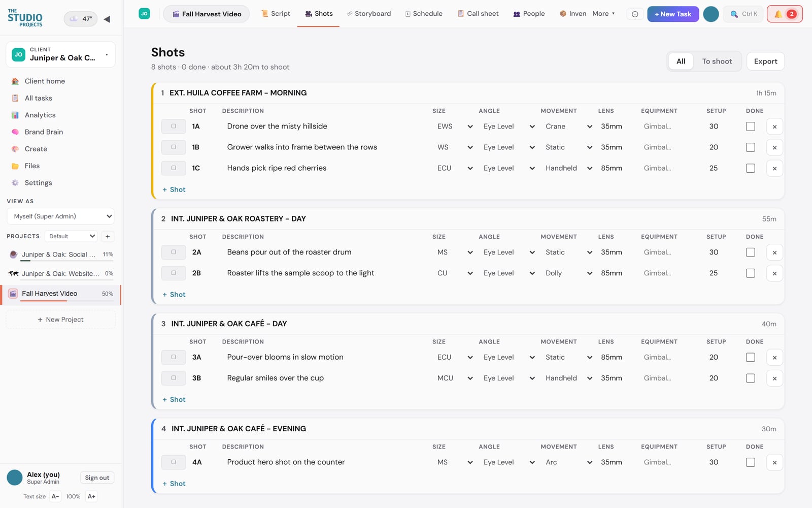
Task: Open the View As role dropdown
Action: click(x=60, y=216)
